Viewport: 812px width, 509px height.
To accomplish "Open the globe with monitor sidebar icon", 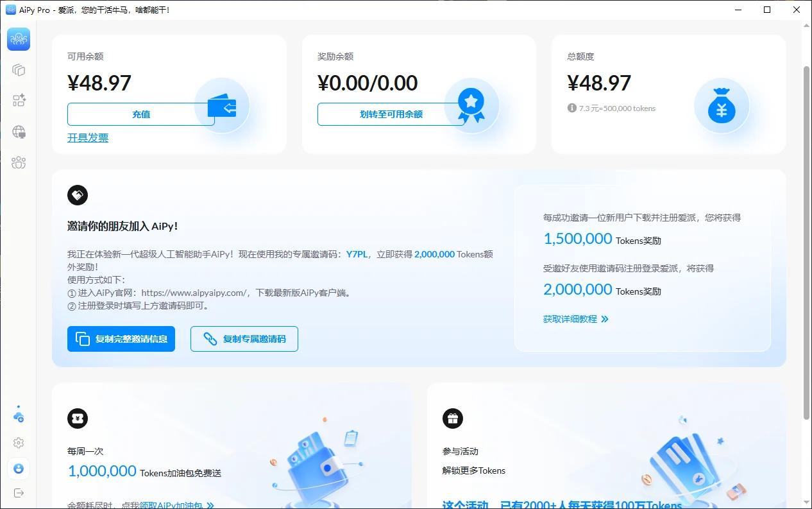I will pos(19,132).
